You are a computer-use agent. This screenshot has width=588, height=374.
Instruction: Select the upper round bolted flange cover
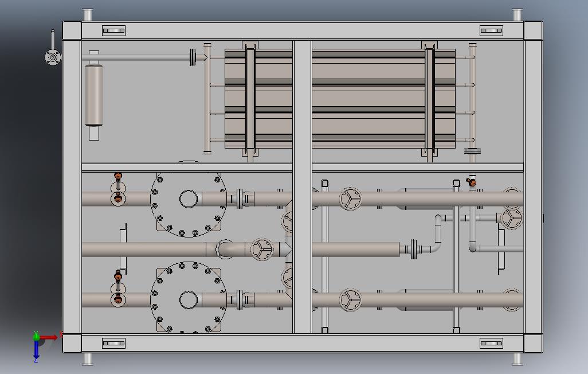pos(188,200)
